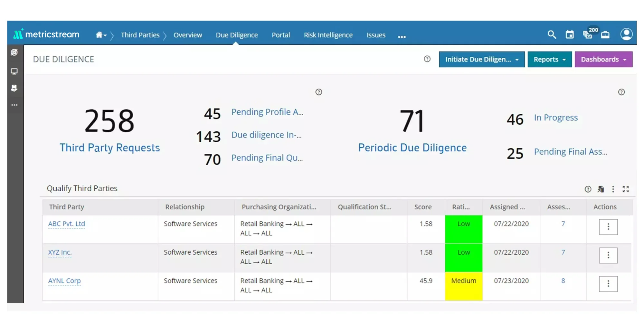Open actions menu for XYZ Inc. row
The width and height of the screenshot is (644, 332).
608,255
